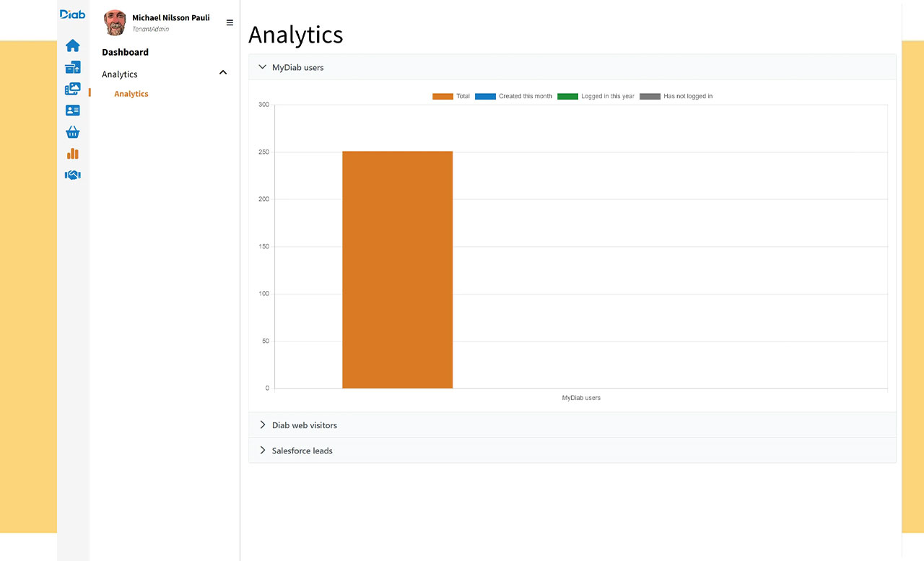Click the orange Total legend swatch
The height and width of the screenshot is (561, 924).
tap(443, 96)
